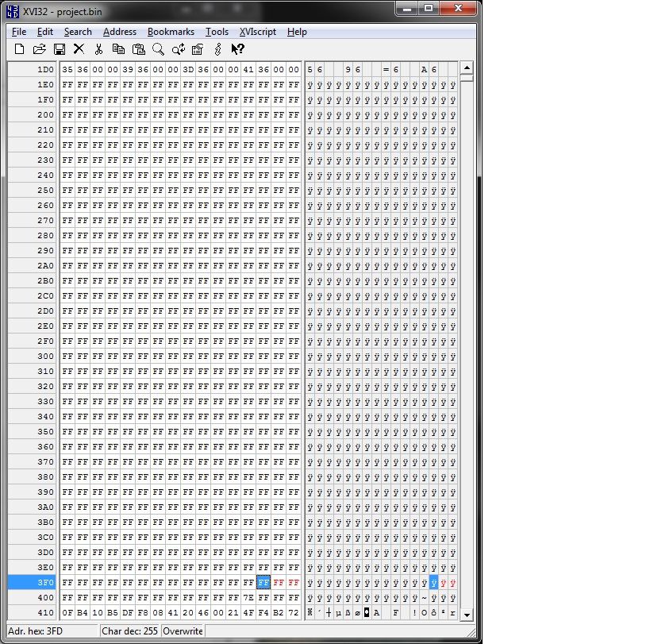Viewport: 650px width, 644px height.
Task: Paste clipboard contents
Action: 138,48
